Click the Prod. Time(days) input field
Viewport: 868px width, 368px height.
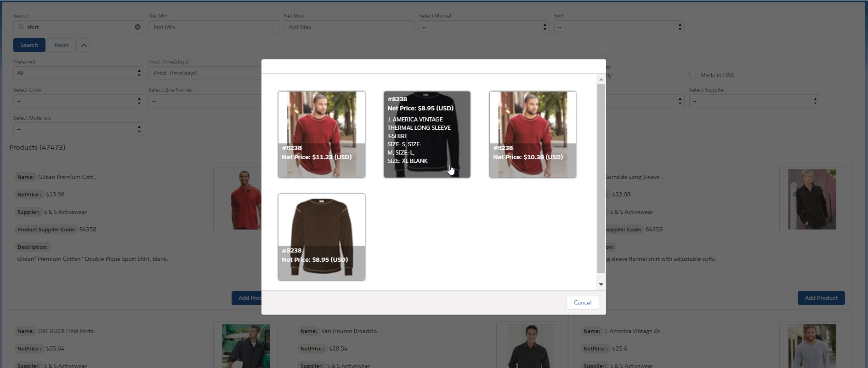point(205,73)
